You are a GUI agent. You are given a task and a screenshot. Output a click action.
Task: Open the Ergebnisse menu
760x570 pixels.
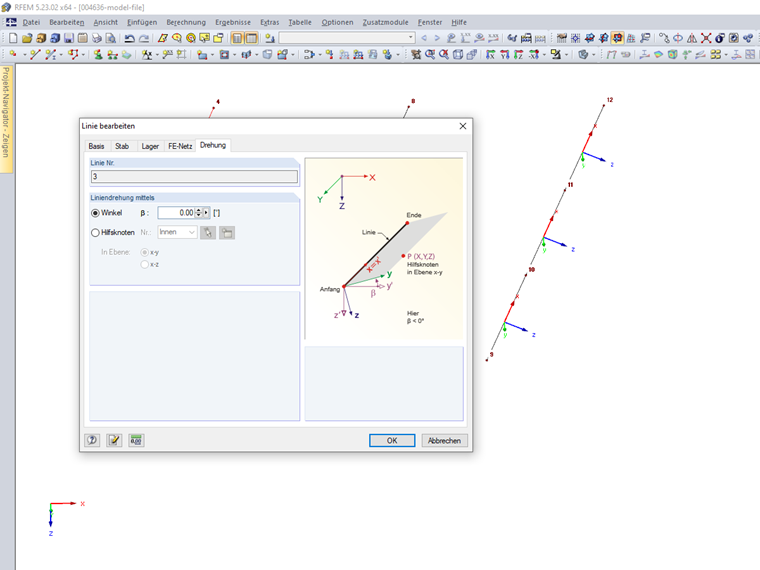pos(233,22)
